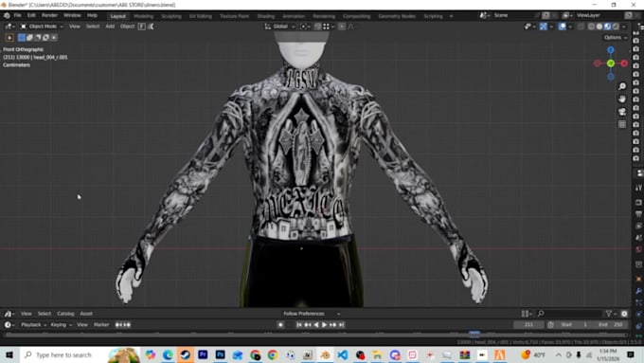Choose the set new selection mode icon
The image size is (644, 363).
pyautogui.click(x=22, y=37)
